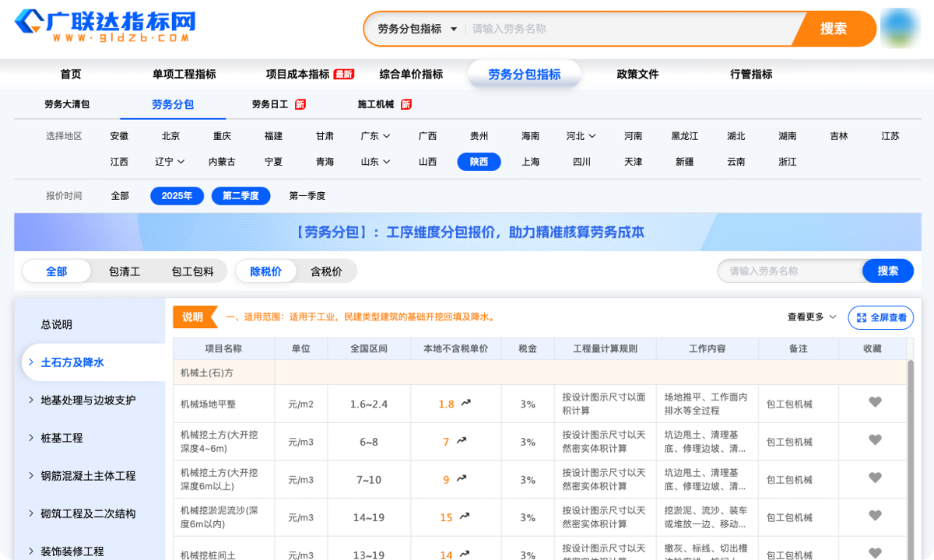934x560 pixels.
Task: Select the 北京 region link
Action: (170, 136)
